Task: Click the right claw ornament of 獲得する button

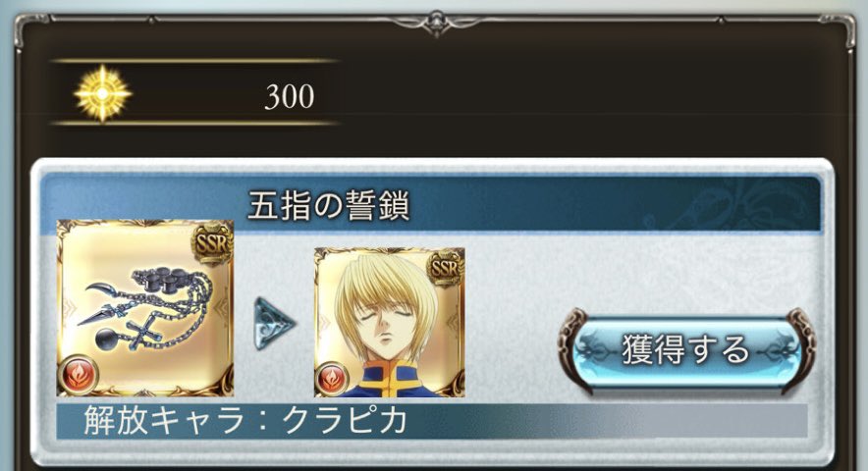Action: click(x=799, y=349)
